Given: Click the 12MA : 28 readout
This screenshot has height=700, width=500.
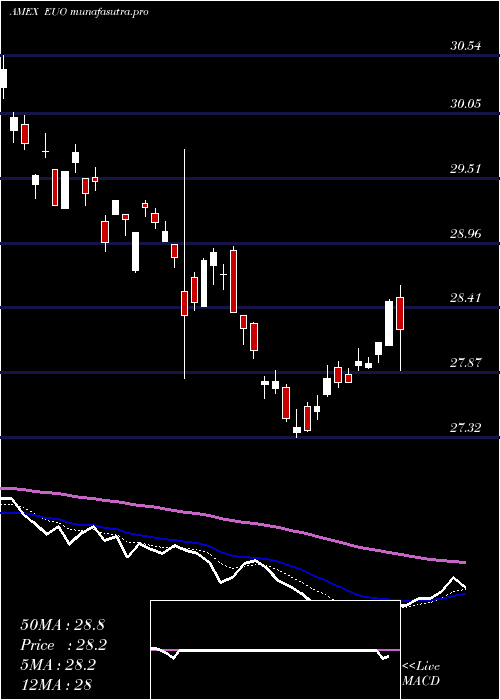Looking at the screenshot, I should click(x=56, y=684).
